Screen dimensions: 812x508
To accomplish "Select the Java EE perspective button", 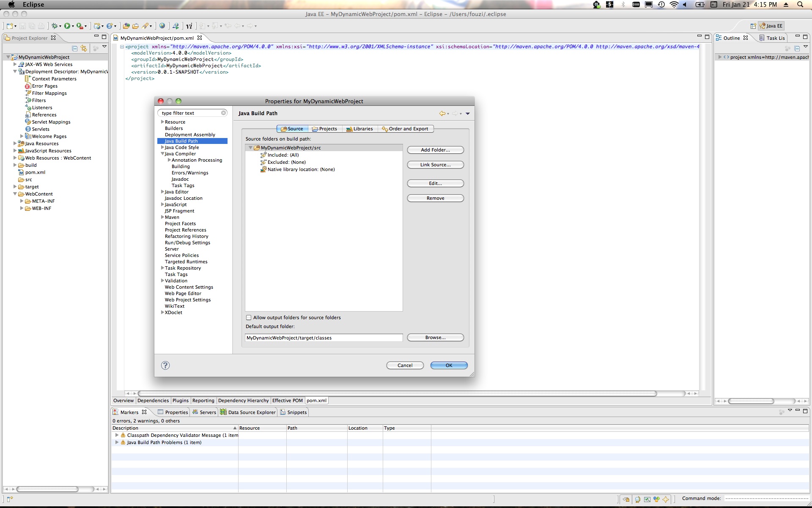I will [771, 26].
